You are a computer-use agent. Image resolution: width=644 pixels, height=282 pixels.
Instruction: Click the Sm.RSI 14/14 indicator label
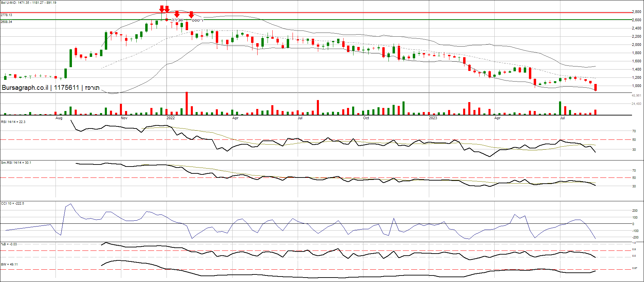16,163
